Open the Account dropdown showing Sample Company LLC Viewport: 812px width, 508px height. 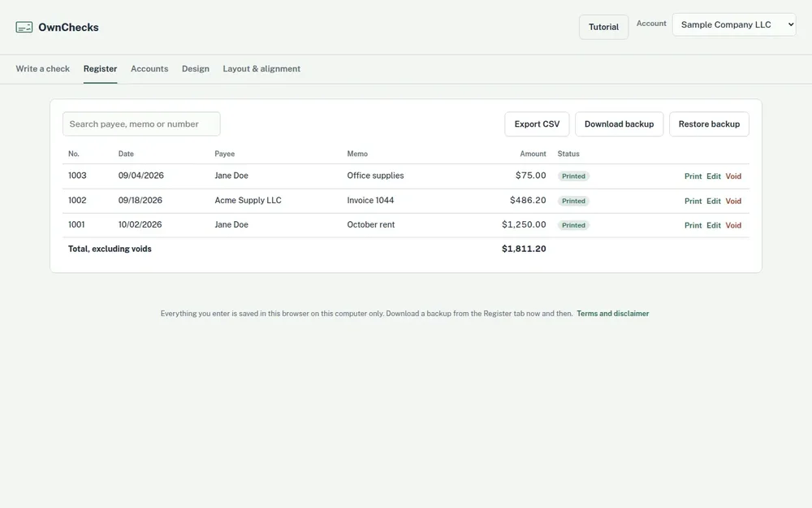pos(734,24)
